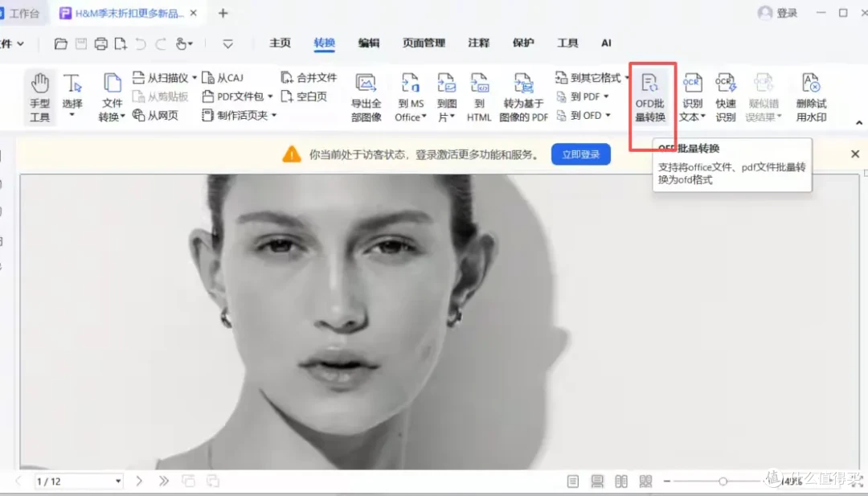Image resolution: width=868 pixels, height=496 pixels.
Task: Click the File Convert (文件转换) icon
Action: 113,83
